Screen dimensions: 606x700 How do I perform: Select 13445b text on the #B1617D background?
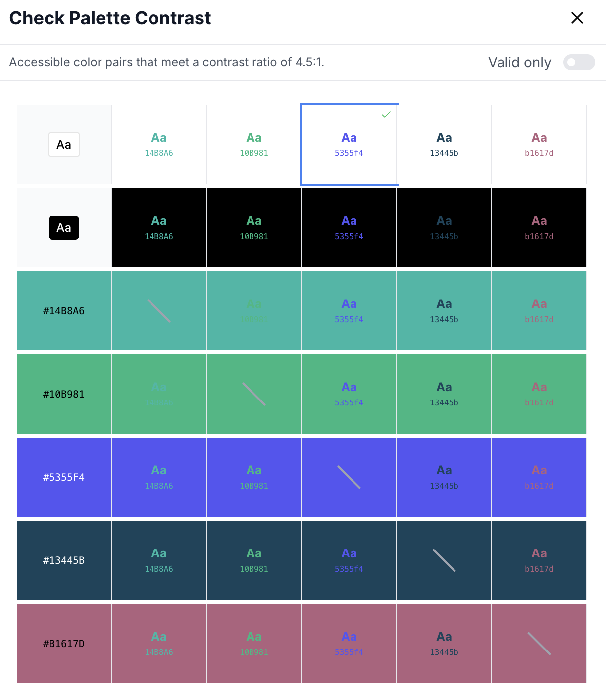pyautogui.click(x=444, y=643)
